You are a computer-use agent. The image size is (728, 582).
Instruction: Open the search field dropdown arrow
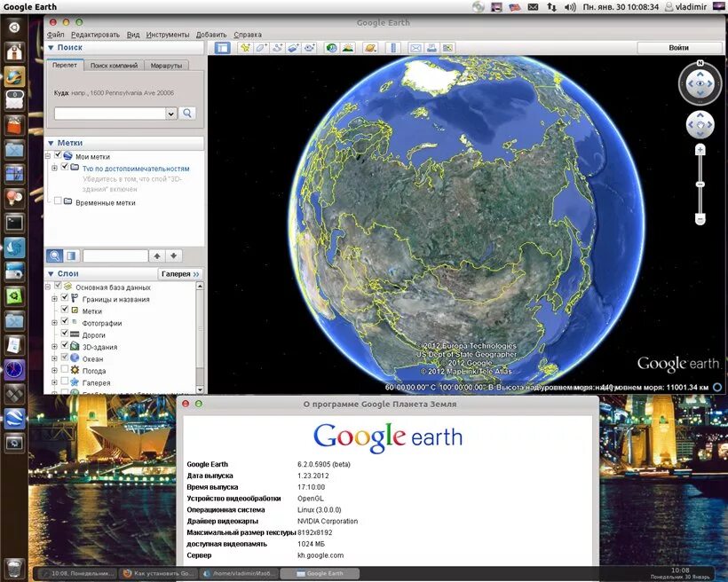[x=170, y=114]
